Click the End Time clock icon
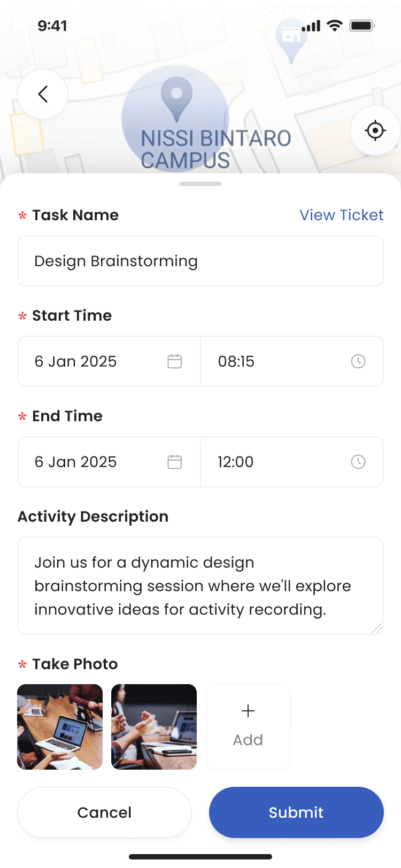The image size is (401, 868). click(358, 462)
